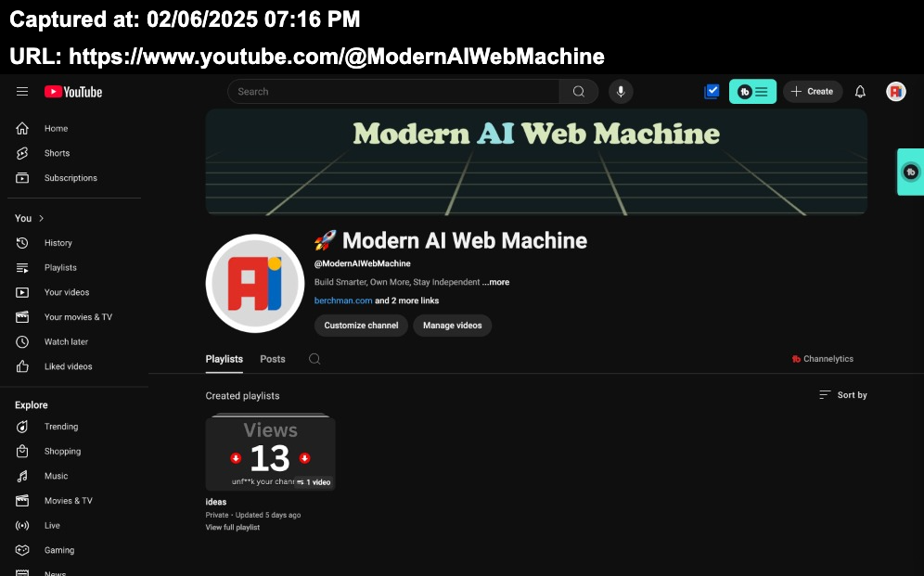Screen dimensions: 924x576
Task: Open Channelytics link
Action: coord(823,359)
